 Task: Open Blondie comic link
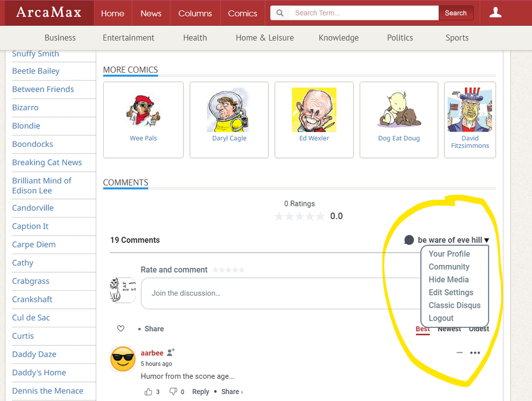(26, 126)
